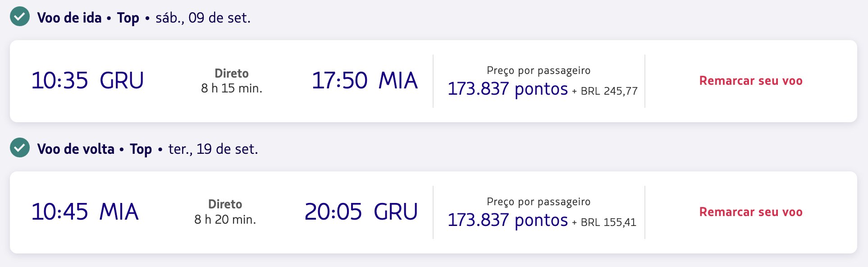Select the 10:35 GRU departure time
The image size is (868, 267).
pos(87,81)
